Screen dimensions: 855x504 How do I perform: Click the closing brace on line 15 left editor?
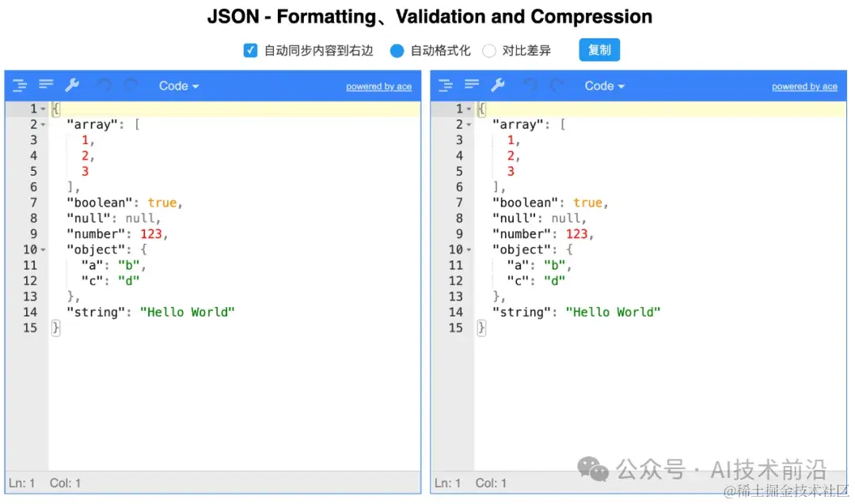click(55, 328)
